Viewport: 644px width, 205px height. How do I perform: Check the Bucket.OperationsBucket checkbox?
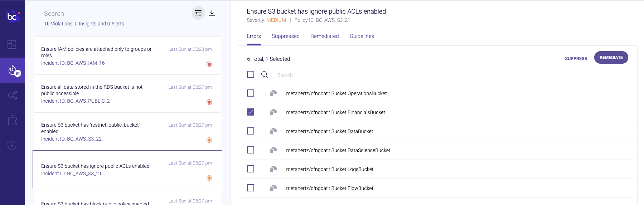pos(251,93)
